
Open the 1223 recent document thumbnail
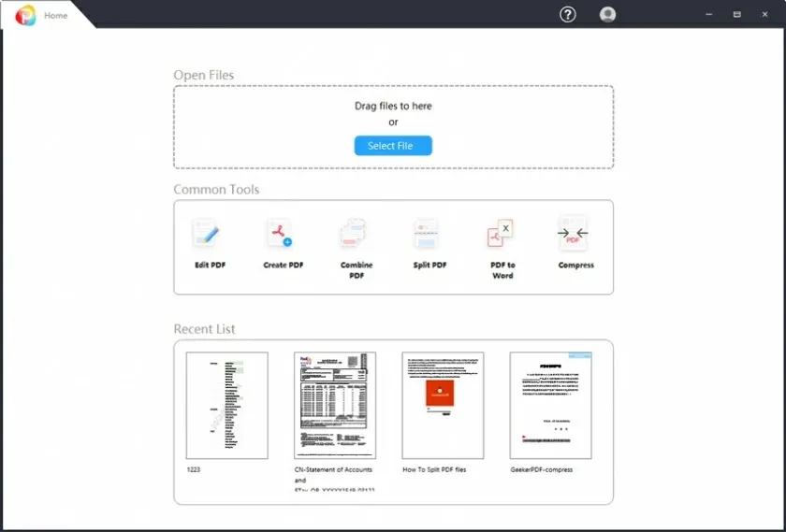227,405
